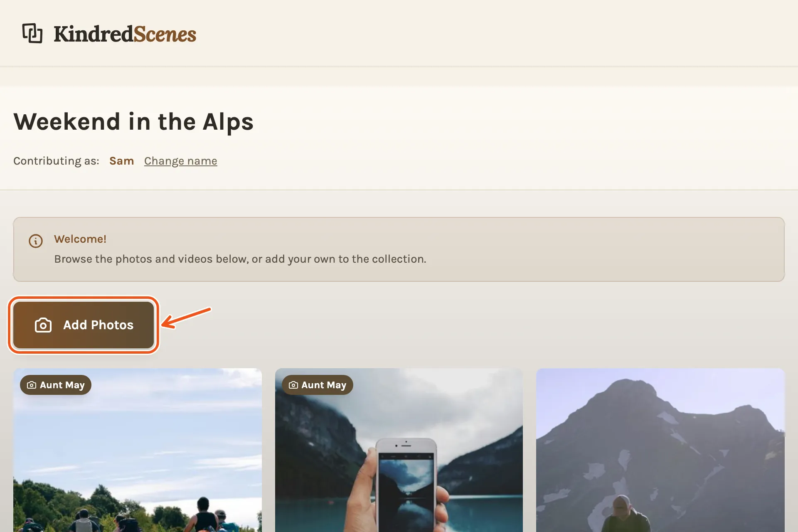Click the KindredScenes wordmark text

(125, 34)
